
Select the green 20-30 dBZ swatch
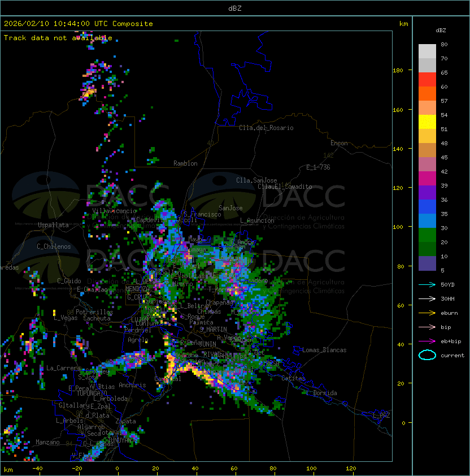[x=427, y=235]
